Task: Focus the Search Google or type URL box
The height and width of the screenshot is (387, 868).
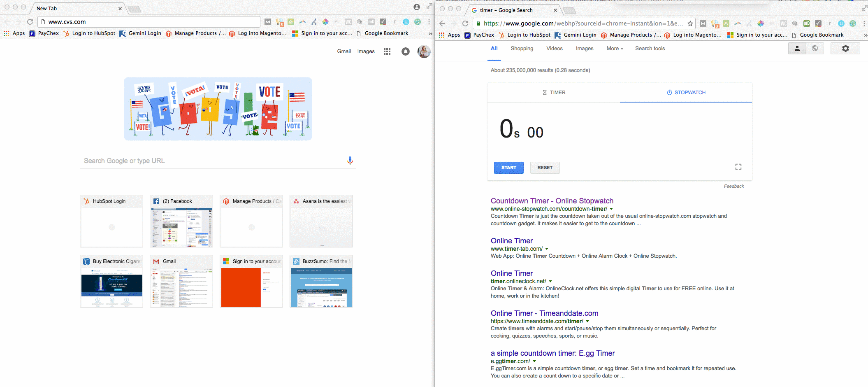Action: tap(218, 161)
